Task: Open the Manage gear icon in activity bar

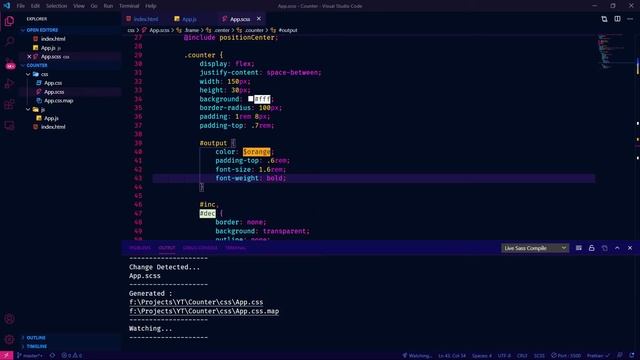Action: (9, 339)
